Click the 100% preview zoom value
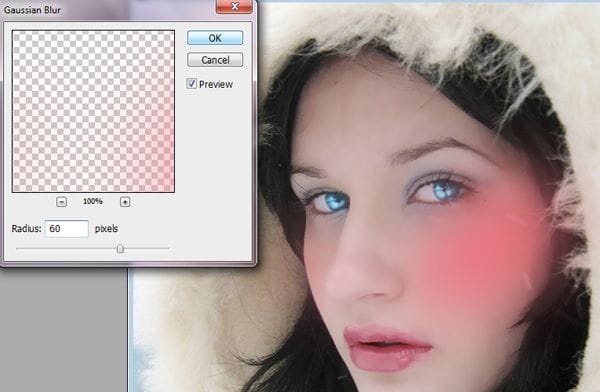600x392 pixels. [x=93, y=201]
